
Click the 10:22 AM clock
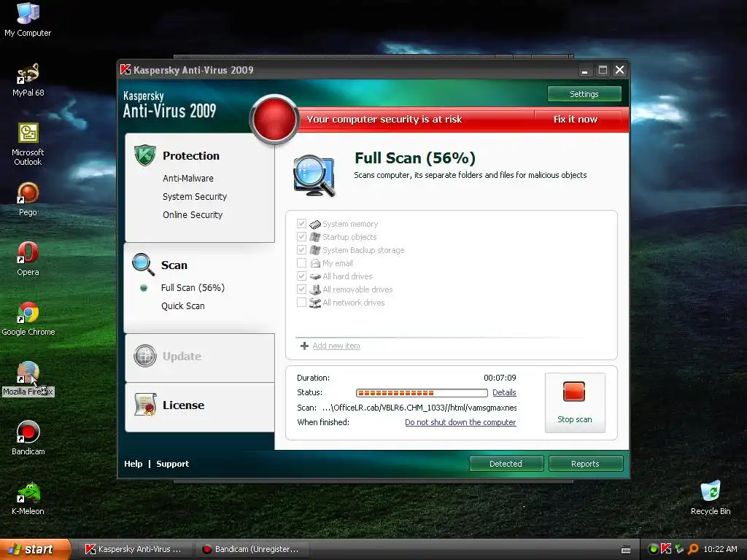click(720, 549)
